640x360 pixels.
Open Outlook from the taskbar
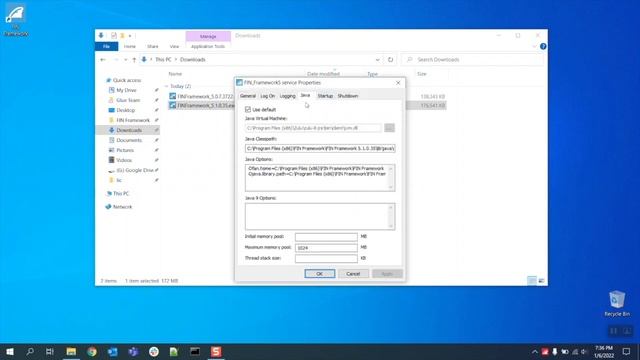[113, 351]
